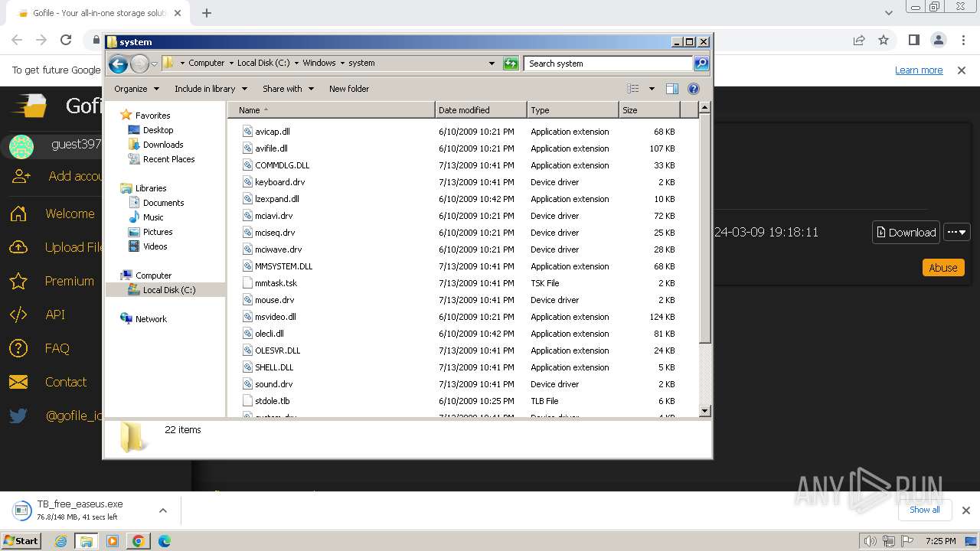Select the keyboard.drv file
Image resolution: width=980 pixels, height=551 pixels.
(x=279, y=182)
